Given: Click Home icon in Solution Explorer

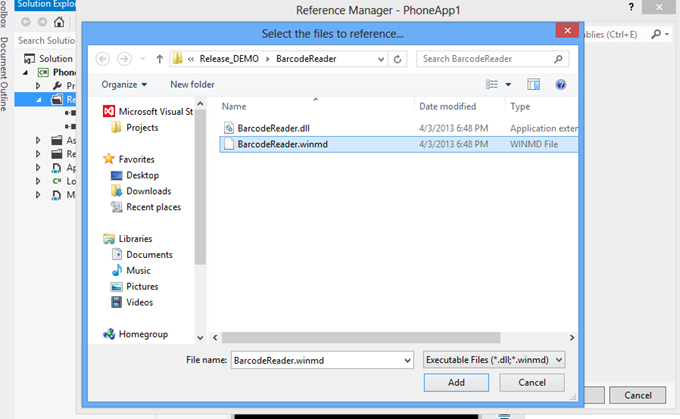Looking at the screenshot, I should click(59, 22).
